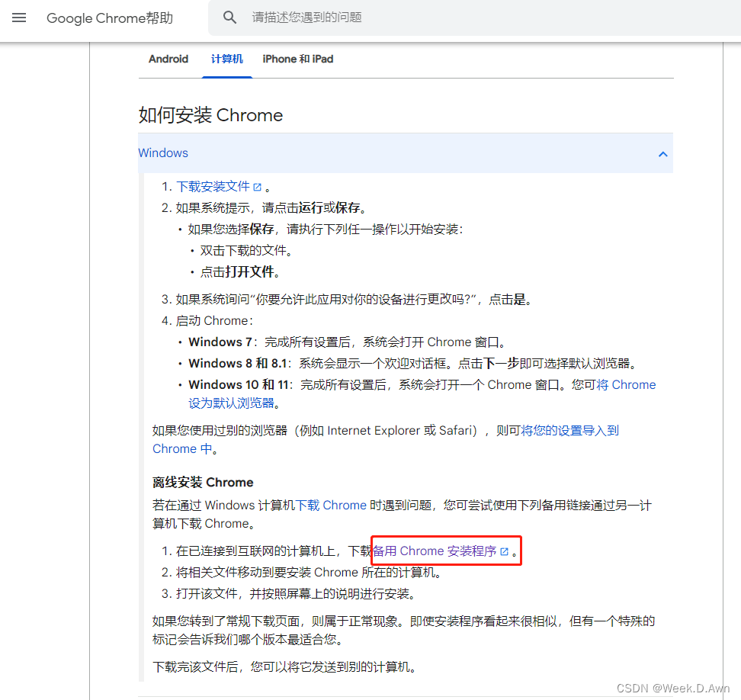This screenshot has height=700, width=741.
Task: Click the Windows 7 bullet text
Action: (348, 342)
